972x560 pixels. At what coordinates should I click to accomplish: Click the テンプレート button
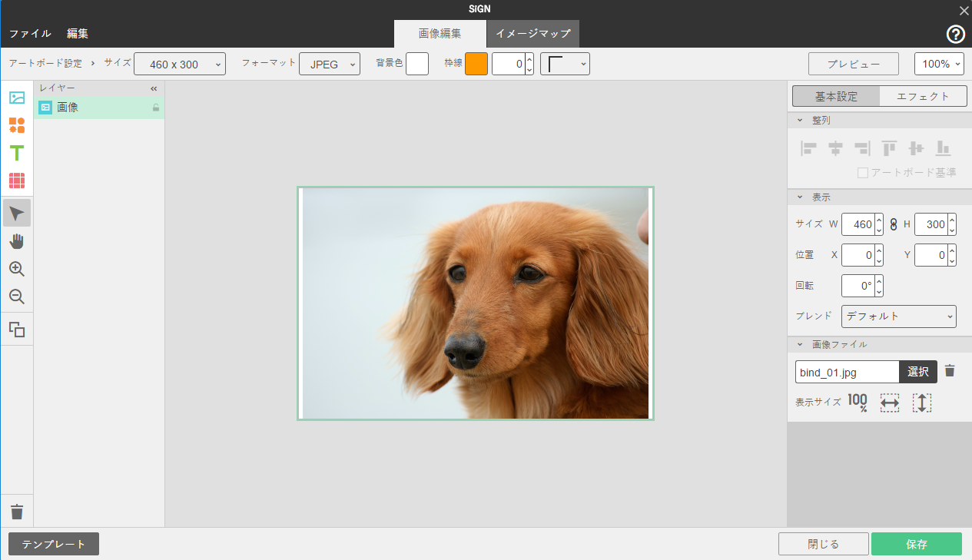pos(54,544)
